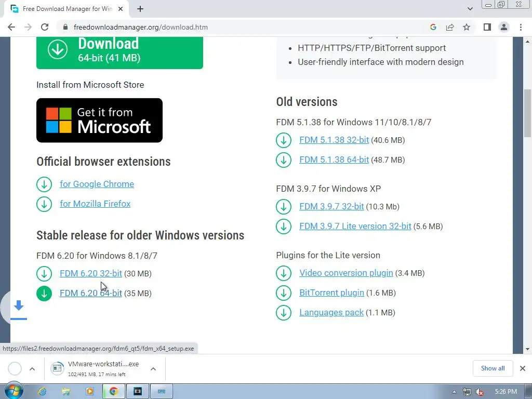Viewport: 532px width, 399px height.
Task: Expand options for the VMware-workstation download
Action: click(x=153, y=369)
